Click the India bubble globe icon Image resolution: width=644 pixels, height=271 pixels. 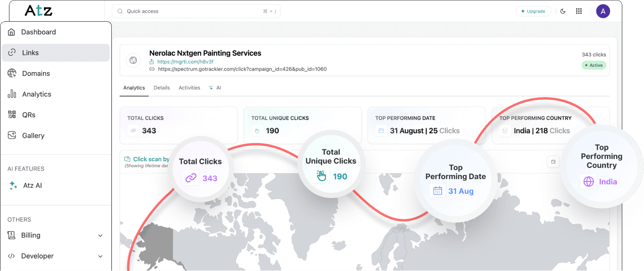click(589, 181)
